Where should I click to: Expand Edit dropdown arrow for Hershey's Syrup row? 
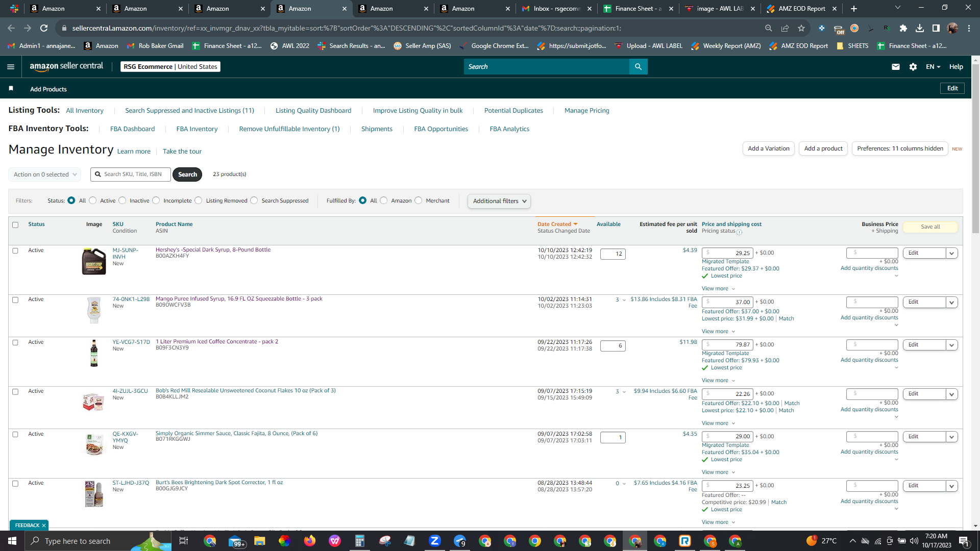point(951,254)
